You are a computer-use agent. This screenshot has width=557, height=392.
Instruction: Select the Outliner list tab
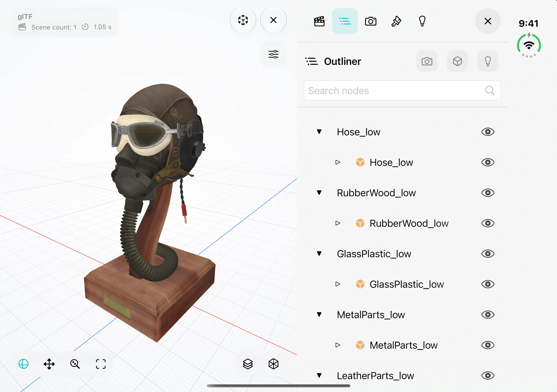pyautogui.click(x=345, y=21)
